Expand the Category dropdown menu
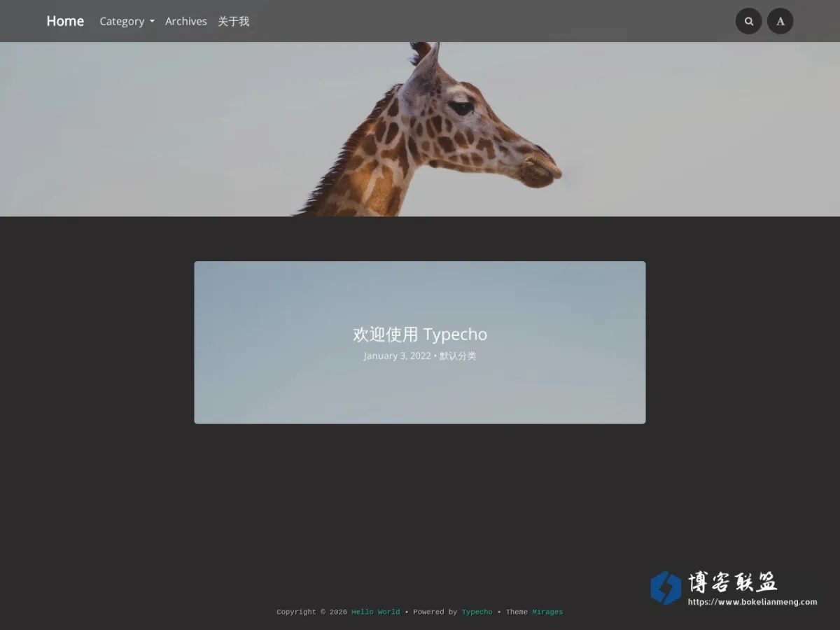The width and height of the screenshot is (840, 630). pyautogui.click(x=127, y=21)
